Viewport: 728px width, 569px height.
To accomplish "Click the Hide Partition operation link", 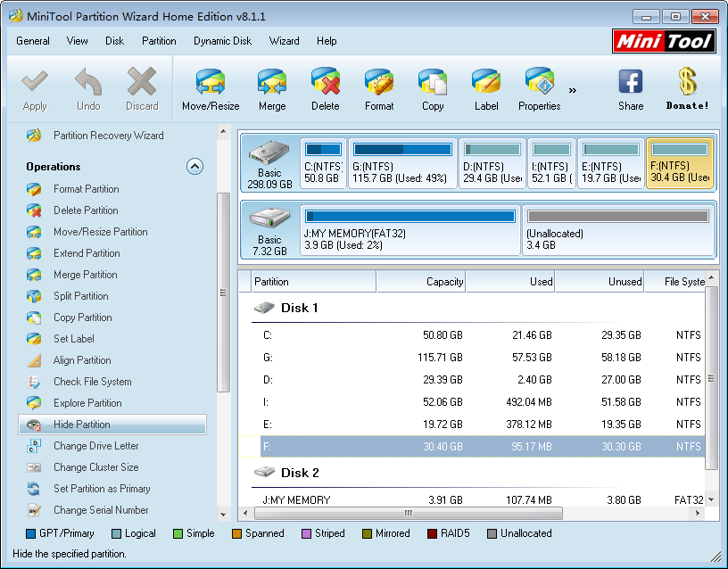I will point(112,425).
